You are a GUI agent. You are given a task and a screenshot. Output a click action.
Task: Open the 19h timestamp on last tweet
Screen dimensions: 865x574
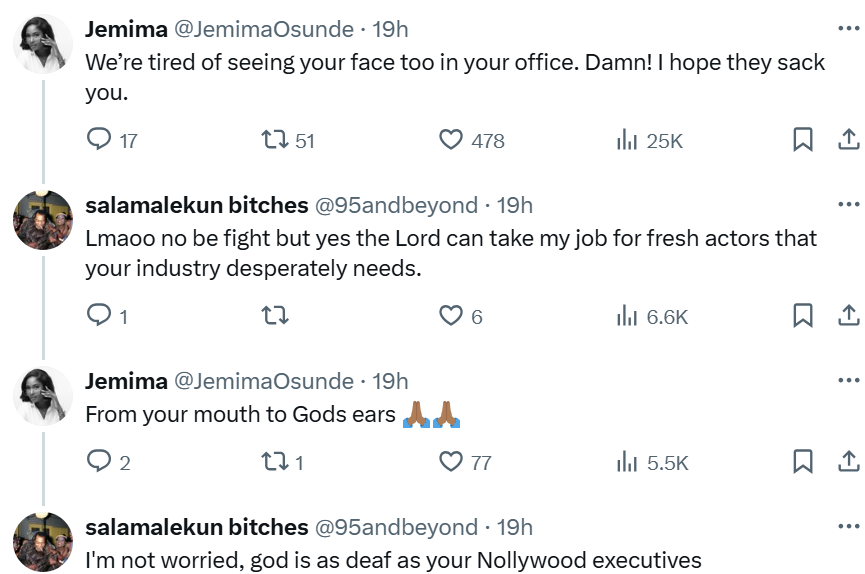(x=515, y=526)
